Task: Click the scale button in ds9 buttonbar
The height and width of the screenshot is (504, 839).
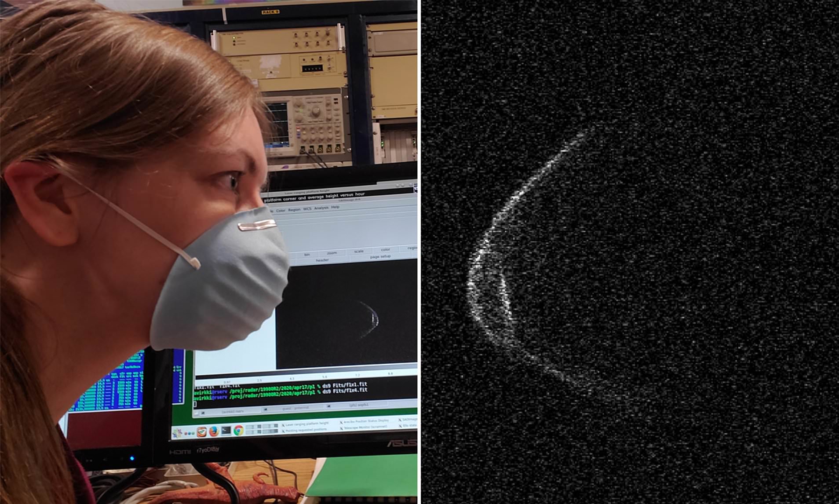Action: point(359,251)
